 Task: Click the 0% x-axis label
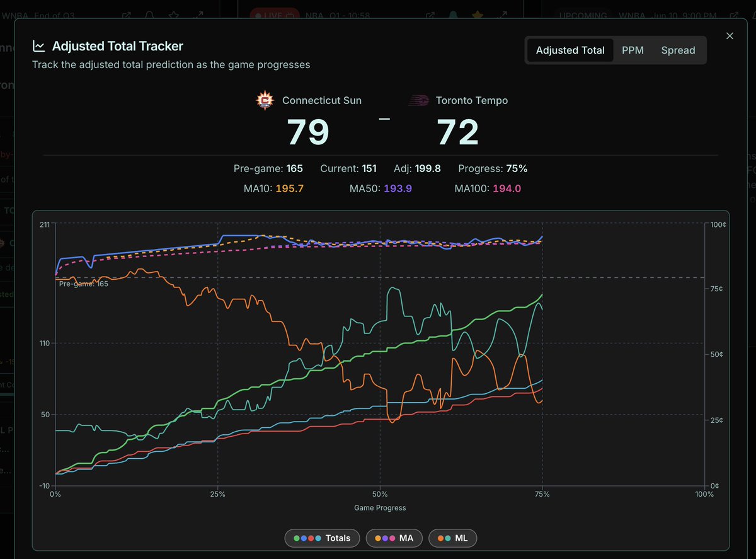pos(55,495)
